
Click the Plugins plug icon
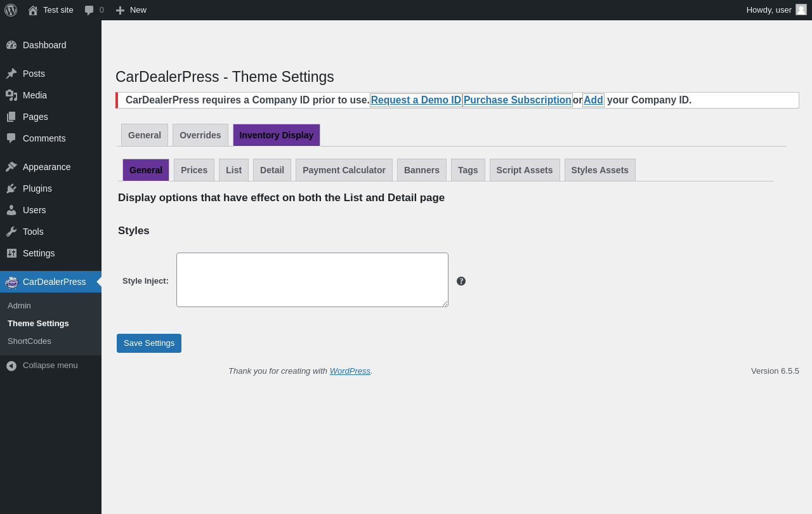[11, 188]
